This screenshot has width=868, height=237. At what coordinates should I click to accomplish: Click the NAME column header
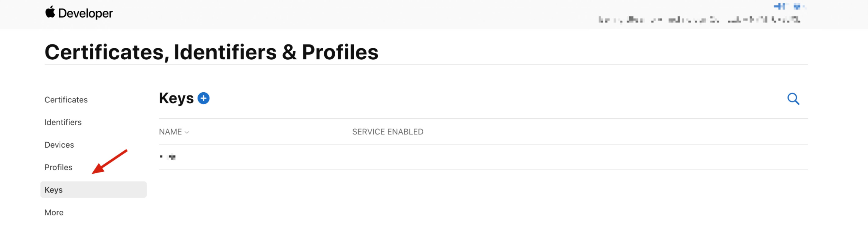point(170,132)
